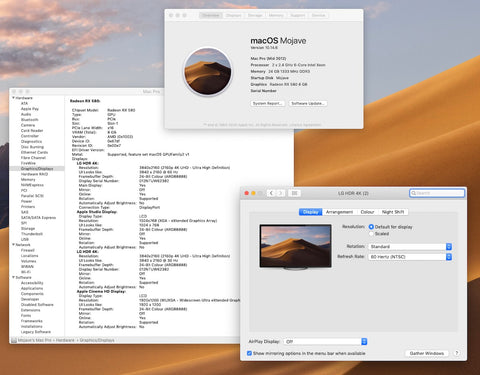Toggle show mirroring options in menu bar
This screenshot has height=375, width=480.
249,353
